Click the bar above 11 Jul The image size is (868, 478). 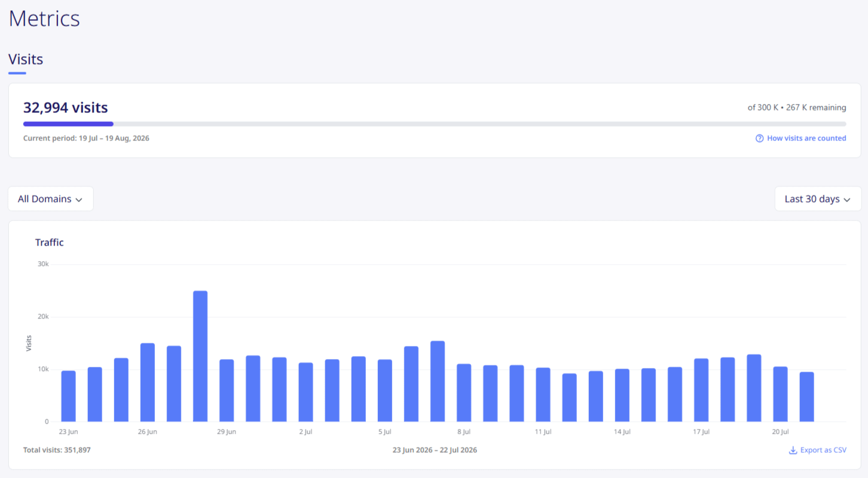(543, 395)
